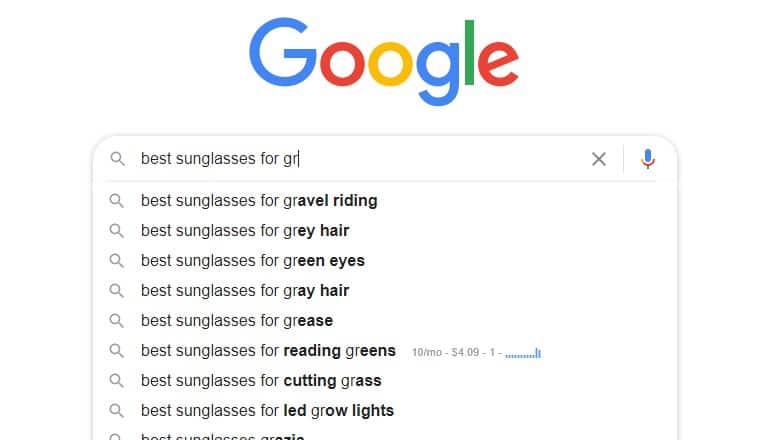Select suggestion 'best sunglasses for gravel riding'

tap(385, 201)
